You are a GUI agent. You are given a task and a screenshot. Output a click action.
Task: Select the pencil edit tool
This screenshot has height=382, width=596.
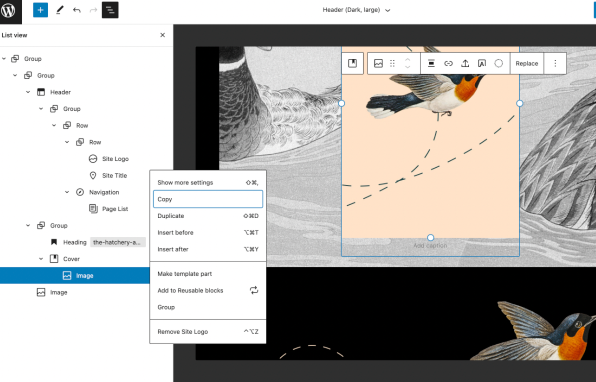click(x=59, y=10)
